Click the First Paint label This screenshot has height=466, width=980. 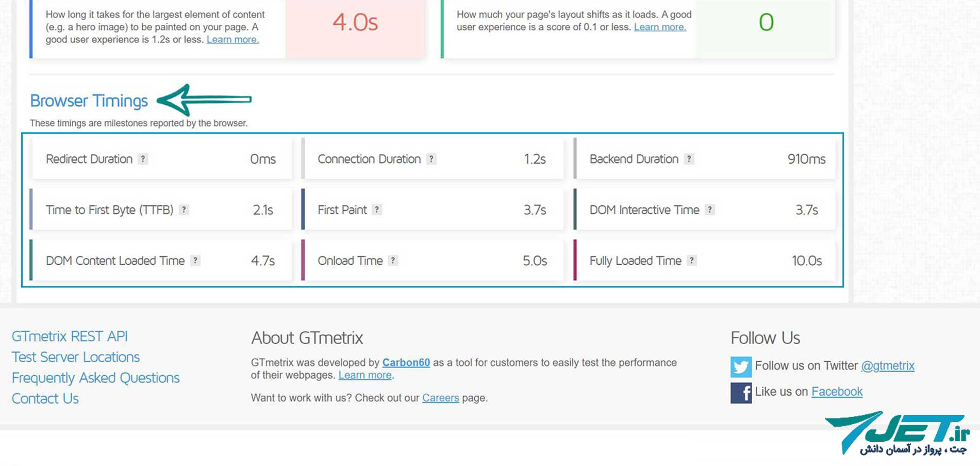pos(342,210)
